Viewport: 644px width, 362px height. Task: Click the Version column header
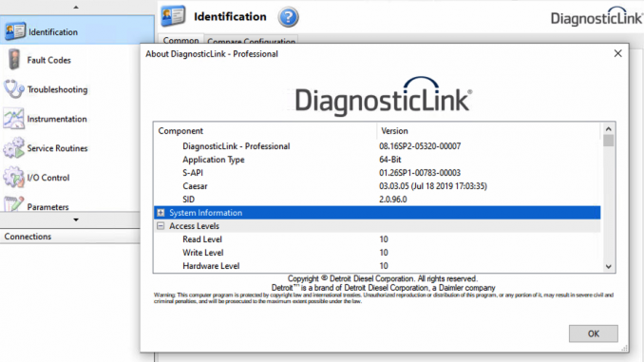point(489,131)
